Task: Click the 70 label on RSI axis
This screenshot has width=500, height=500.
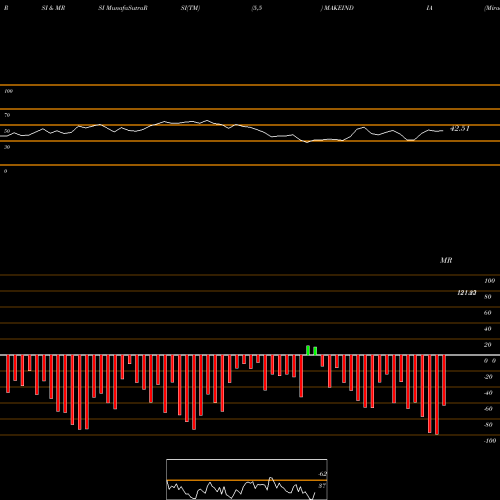Action: point(7,115)
